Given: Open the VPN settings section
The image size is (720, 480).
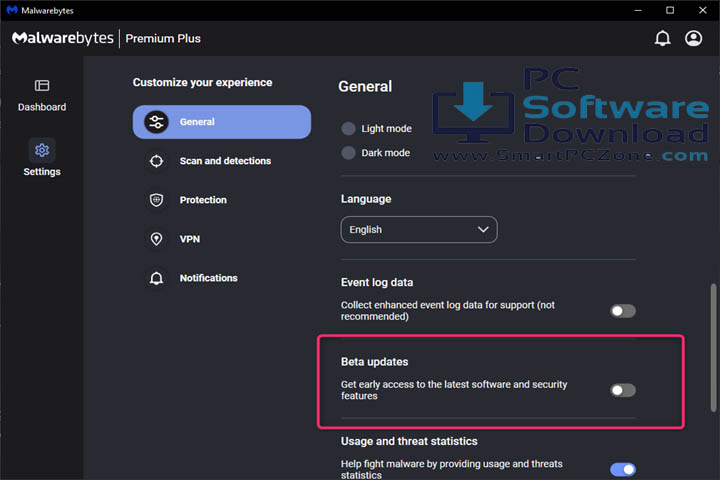Looking at the screenshot, I should pos(190,239).
